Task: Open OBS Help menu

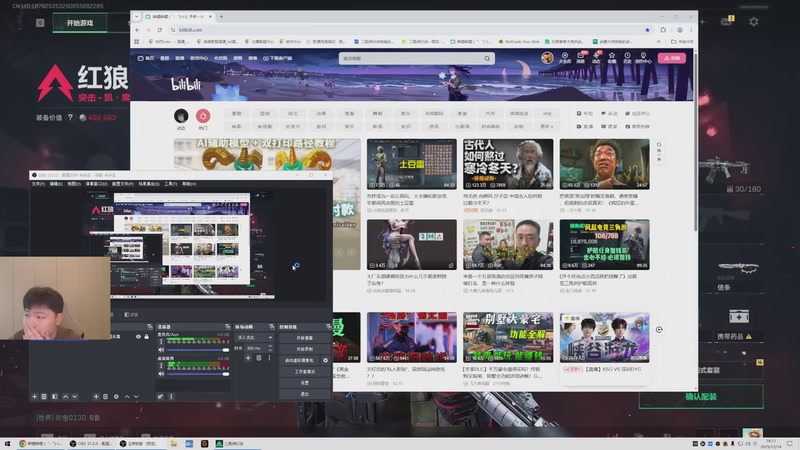Action: (189, 184)
